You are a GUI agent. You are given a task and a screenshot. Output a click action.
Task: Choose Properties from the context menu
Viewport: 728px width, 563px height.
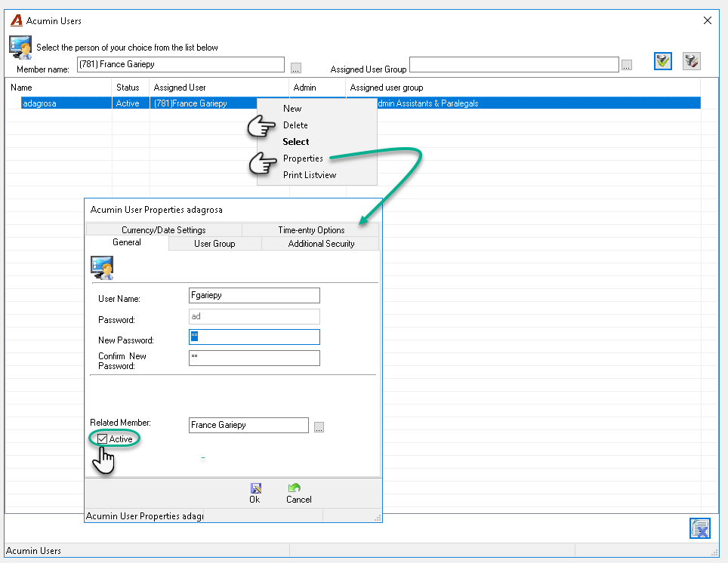303,158
